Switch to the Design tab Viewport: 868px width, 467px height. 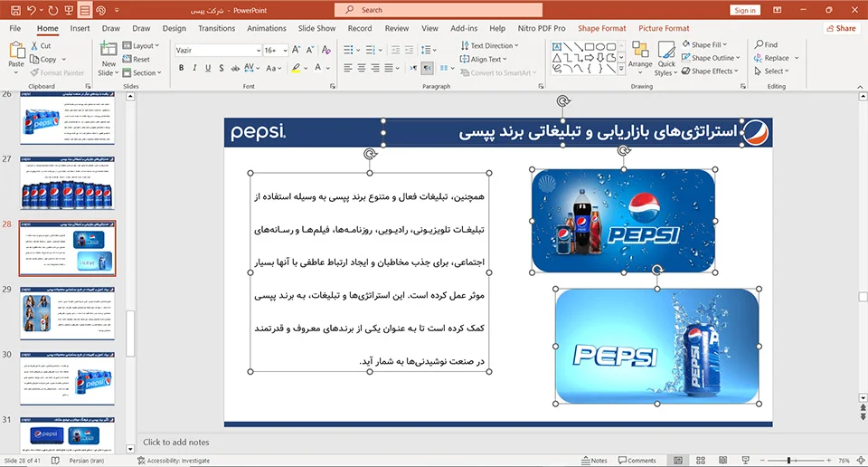pos(174,28)
